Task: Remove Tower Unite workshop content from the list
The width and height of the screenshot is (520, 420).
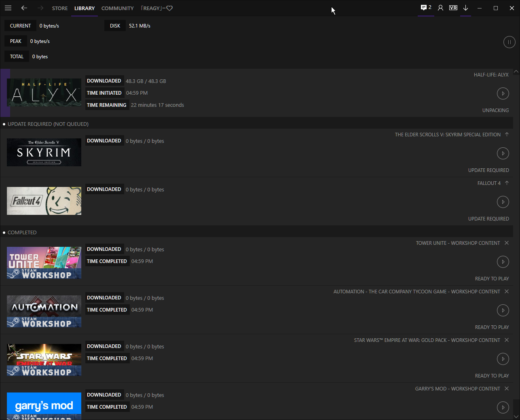Action: 507,243
